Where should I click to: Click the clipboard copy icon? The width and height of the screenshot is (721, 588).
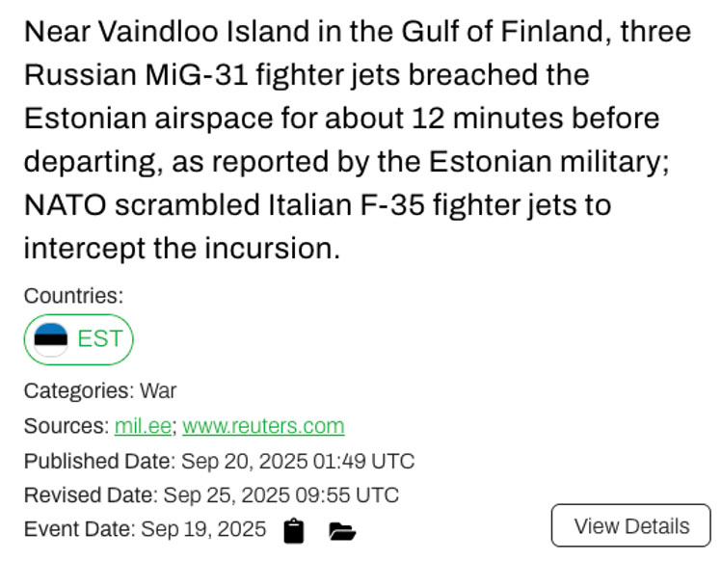pyautogui.click(x=294, y=531)
